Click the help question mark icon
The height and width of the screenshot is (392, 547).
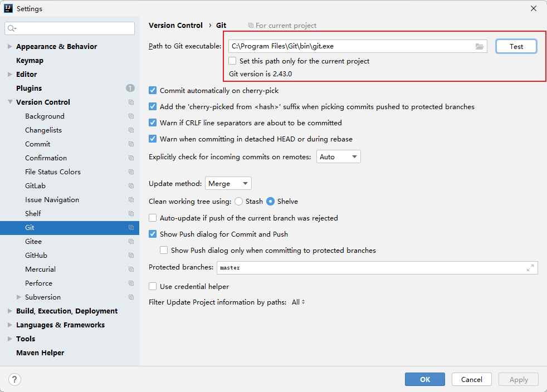(x=15, y=379)
